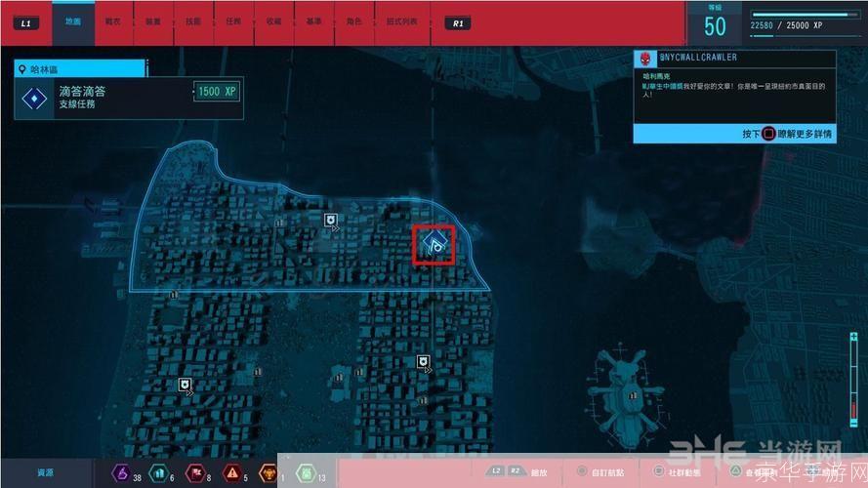Click the map zoom level slider on right edge
This screenshot has height=488, width=868.
tap(853, 380)
